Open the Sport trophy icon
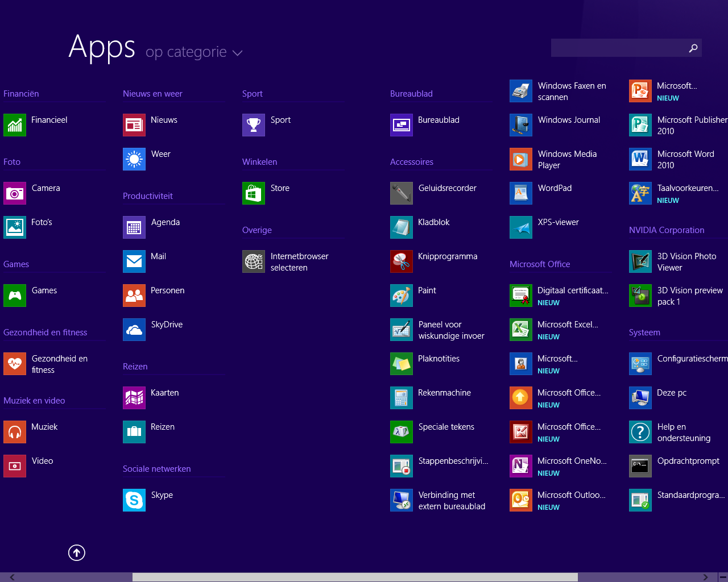 coord(254,125)
